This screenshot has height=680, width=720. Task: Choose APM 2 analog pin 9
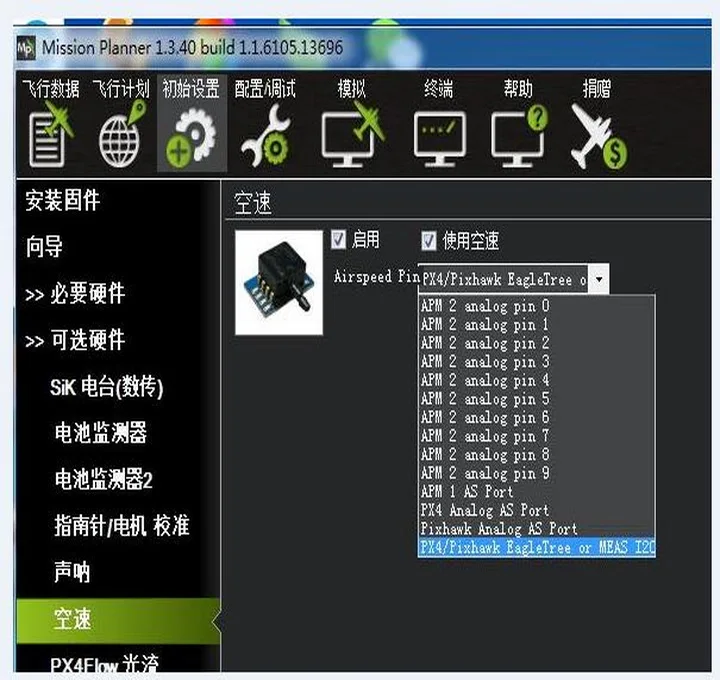tap(536, 473)
